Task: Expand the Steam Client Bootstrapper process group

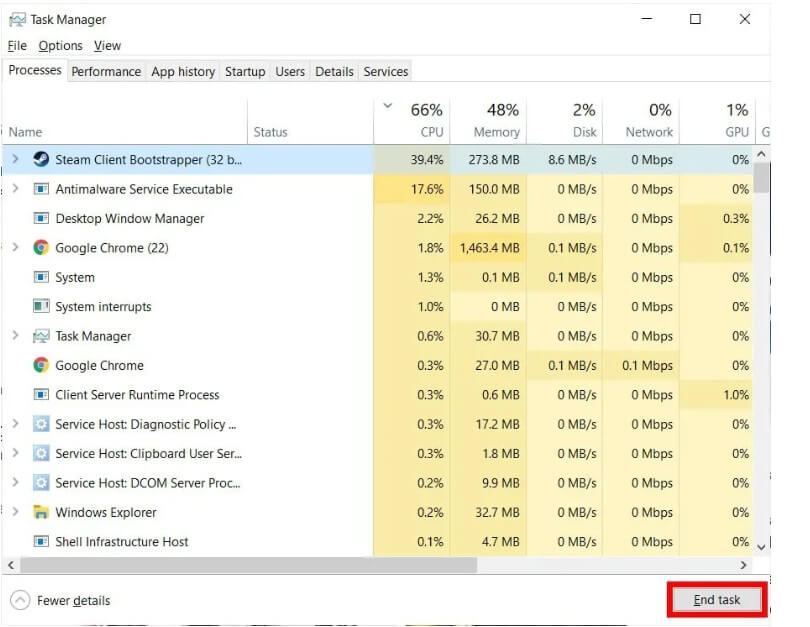Action: [15, 160]
